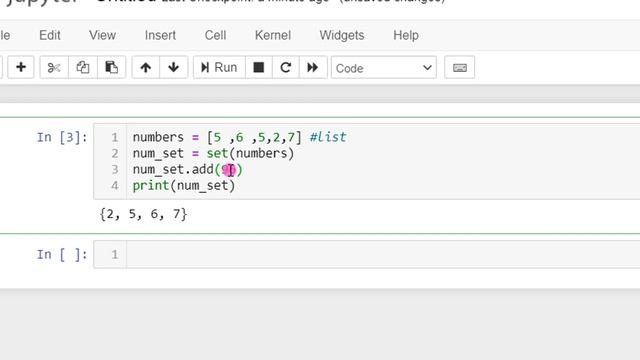Click the 'print(num_set)' code line
Image resolution: width=640 pixels, height=360 pixels.
184,186
